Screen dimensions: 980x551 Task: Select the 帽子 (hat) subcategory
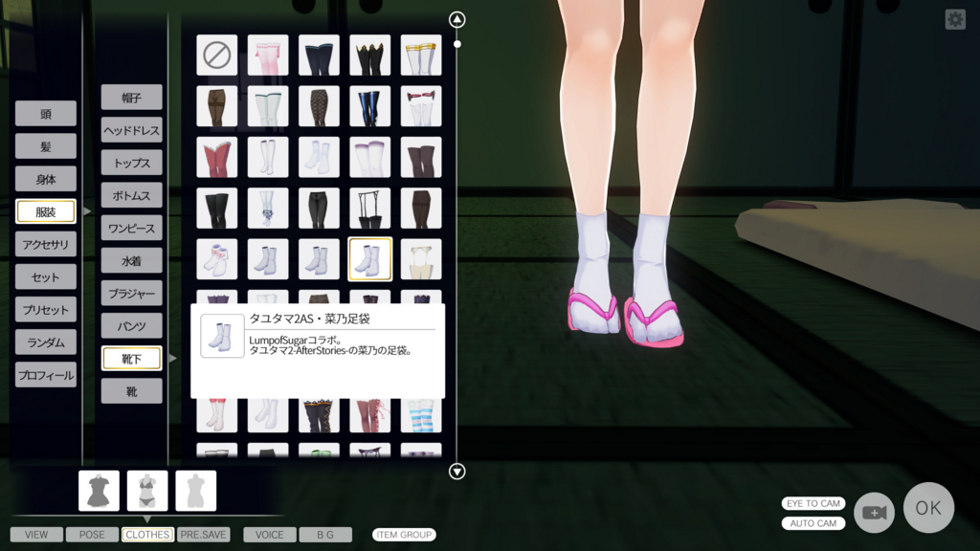[131, 98]
